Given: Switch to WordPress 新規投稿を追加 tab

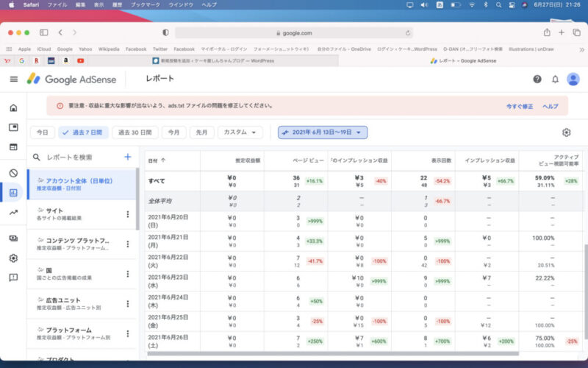Looking at the screenshot, I should tap(213, 60).
